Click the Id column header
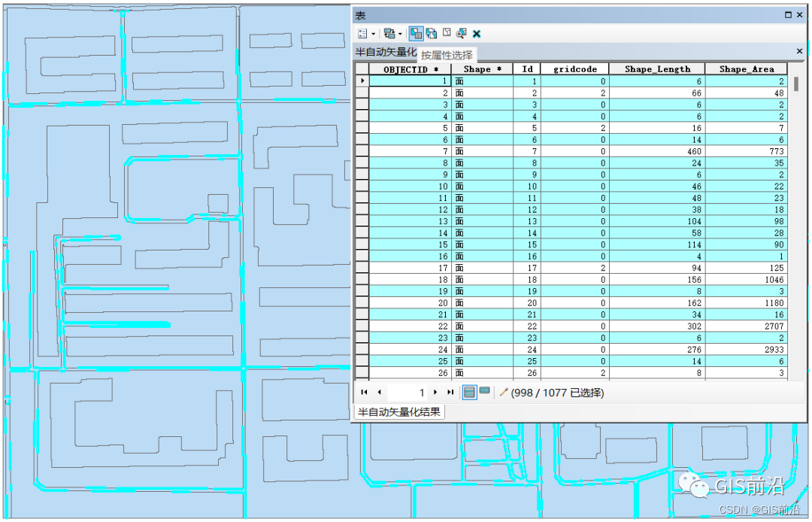The width and height of the screenshot is (812, 522). point(526,69)
